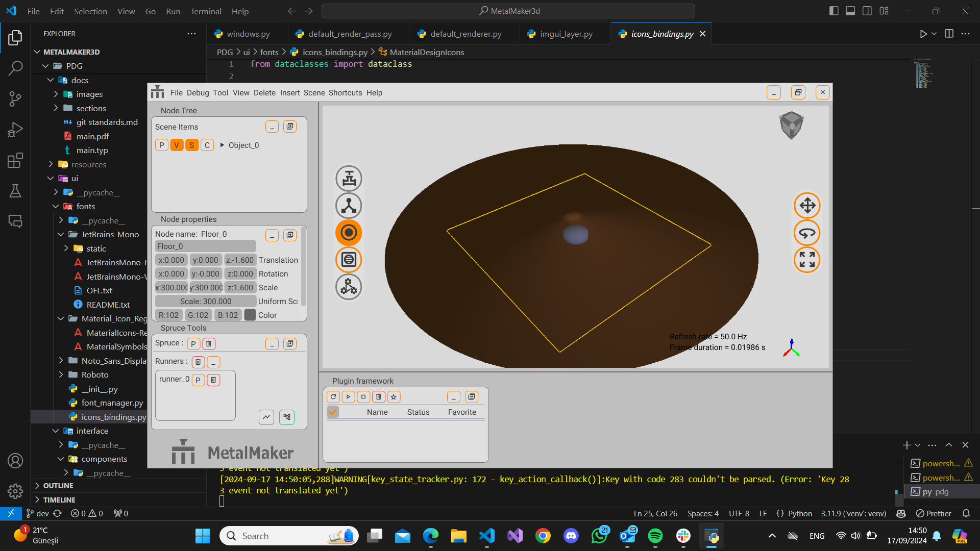This screenshot has height=551, width=980.
Task: Click the branching tree tool icon in the viewport toolbar
Action: 349,206
